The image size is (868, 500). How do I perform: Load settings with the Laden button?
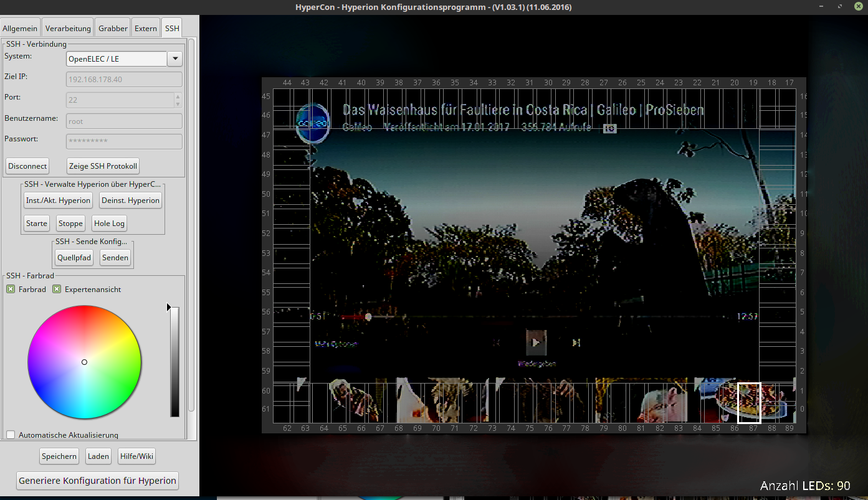pos(98,456)
